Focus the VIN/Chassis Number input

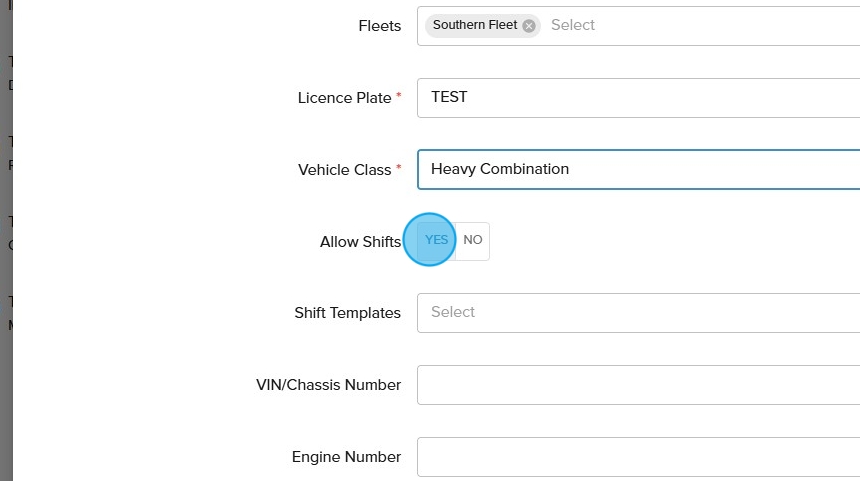[x=638, y=385]
